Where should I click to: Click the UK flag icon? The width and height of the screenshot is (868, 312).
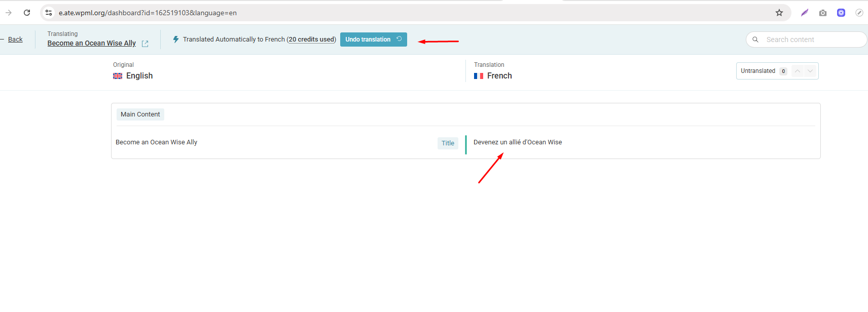[x=118, y=76]
